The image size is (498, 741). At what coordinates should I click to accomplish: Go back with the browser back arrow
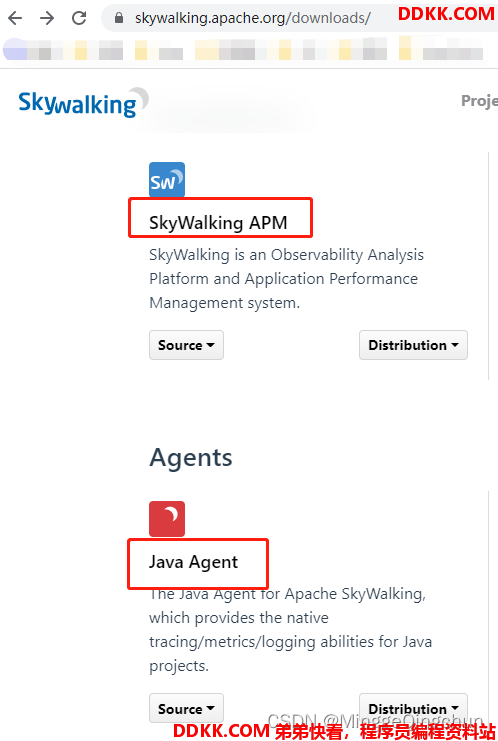tap(15, 18)
